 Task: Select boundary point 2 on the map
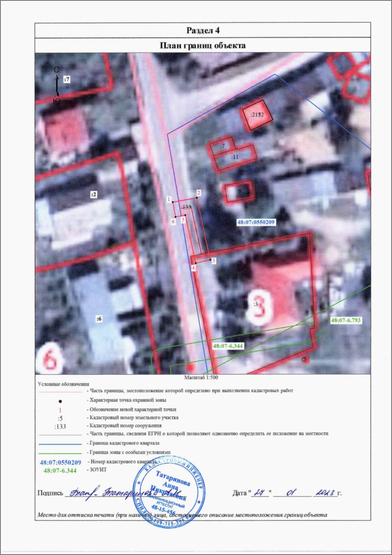point(199,193)
